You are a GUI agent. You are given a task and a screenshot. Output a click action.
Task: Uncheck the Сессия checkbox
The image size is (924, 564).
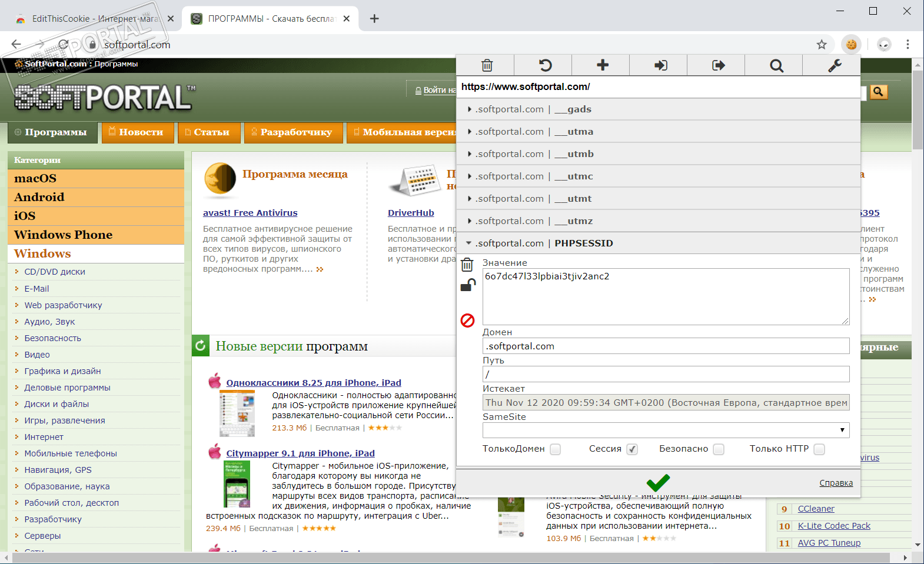pos(632,449)
